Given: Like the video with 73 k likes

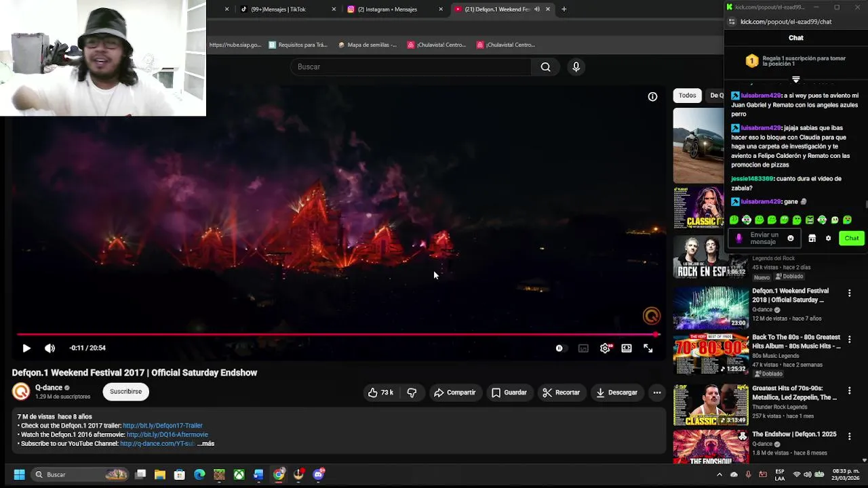Looking at the screenshot, I should coord(380,392).
